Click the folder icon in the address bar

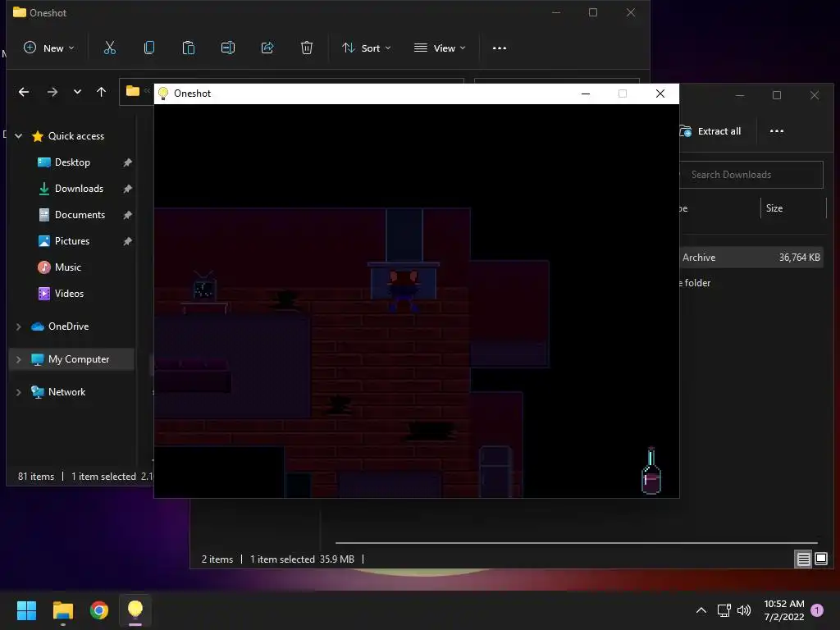(133, 91)
